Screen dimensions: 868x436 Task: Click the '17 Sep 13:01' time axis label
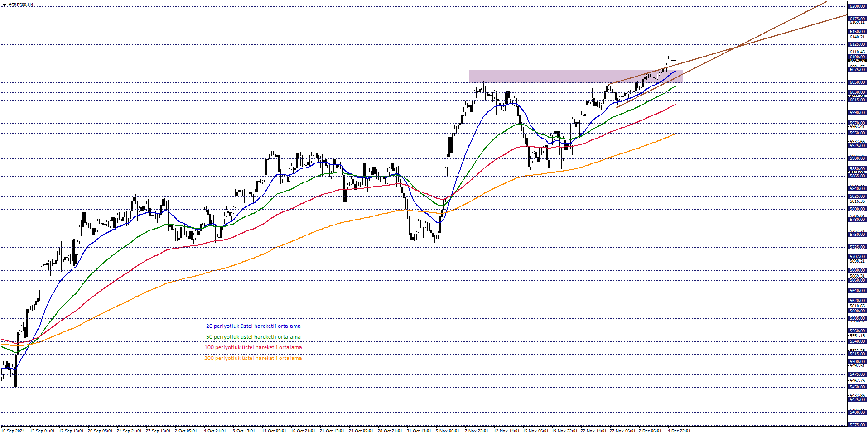point(72,431)
